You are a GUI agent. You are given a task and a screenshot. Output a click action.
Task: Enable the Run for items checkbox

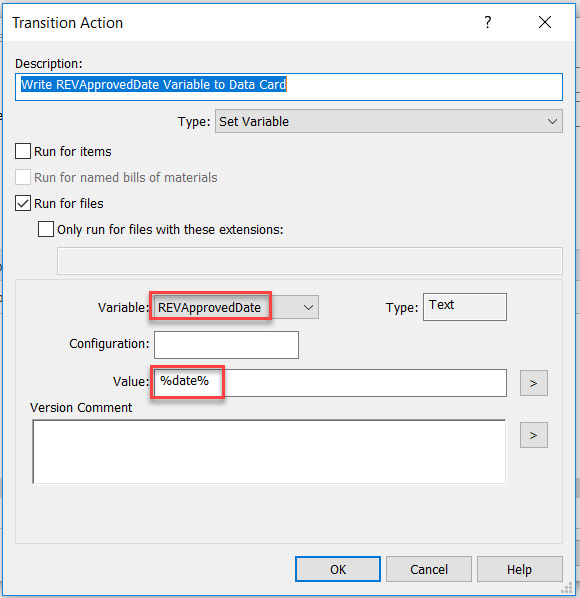(x=23, y=151)
